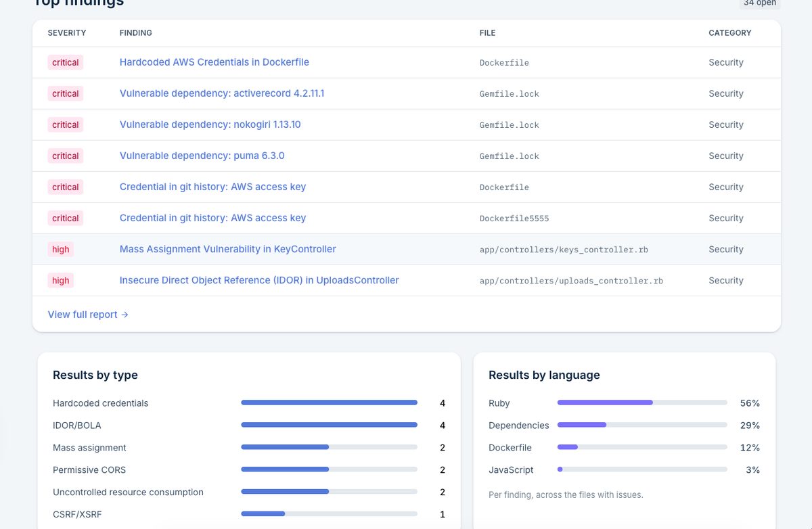Select the Uncontrolled resource consumption type label

coord(128,492)
